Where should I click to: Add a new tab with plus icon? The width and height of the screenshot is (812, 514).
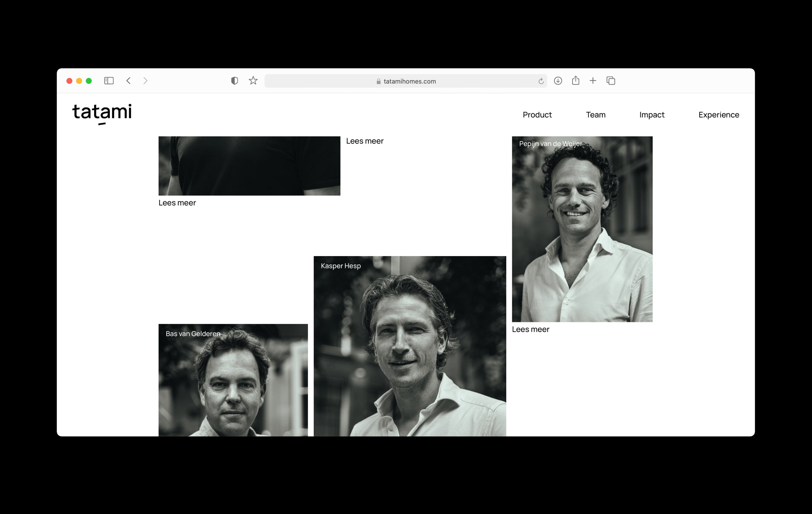point(593,81)
